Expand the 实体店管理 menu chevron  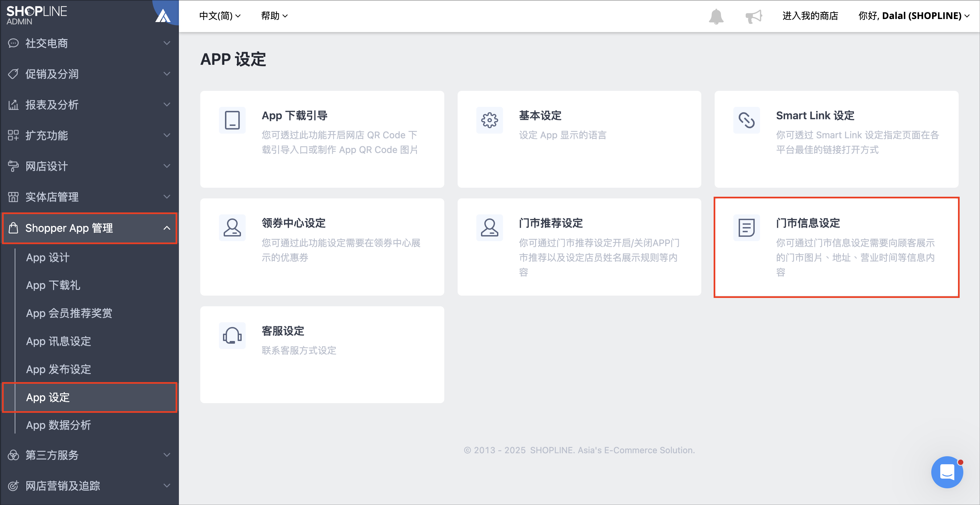[x=167, y=197]
